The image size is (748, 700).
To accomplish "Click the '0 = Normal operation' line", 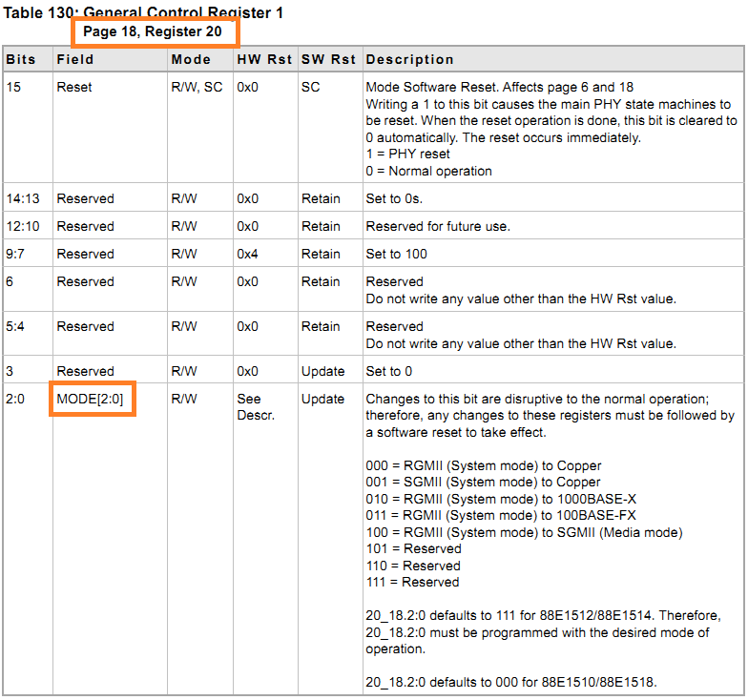I will 429,171.
